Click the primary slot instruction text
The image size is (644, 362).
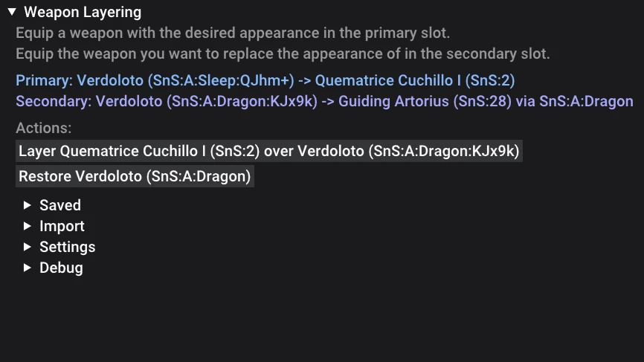[x=233, y=33]
